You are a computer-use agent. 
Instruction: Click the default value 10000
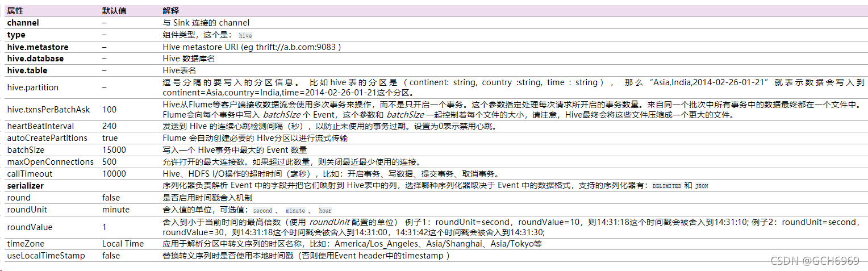[114, 174]
